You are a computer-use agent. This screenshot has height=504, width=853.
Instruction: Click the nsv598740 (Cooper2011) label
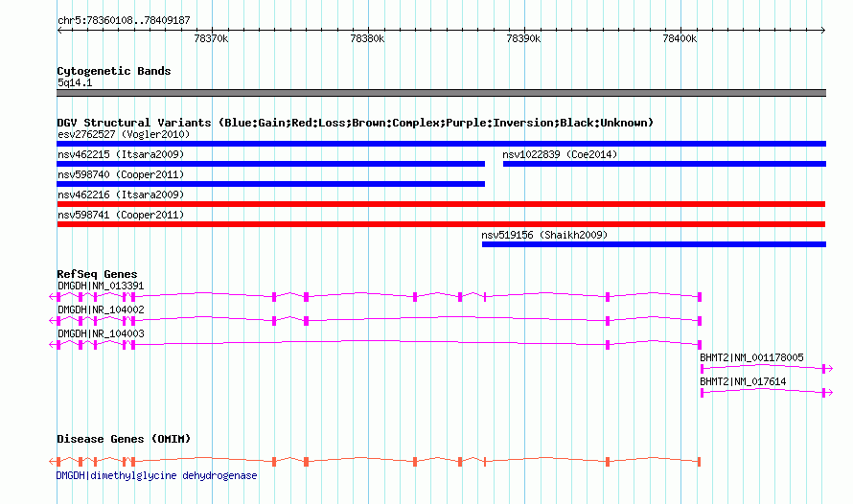coord(121,174)
